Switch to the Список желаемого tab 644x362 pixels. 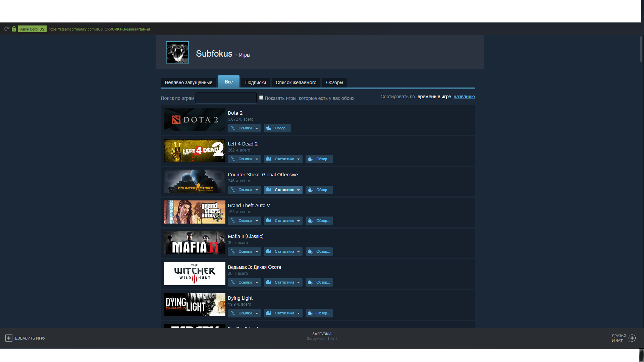tap(296, 82)
